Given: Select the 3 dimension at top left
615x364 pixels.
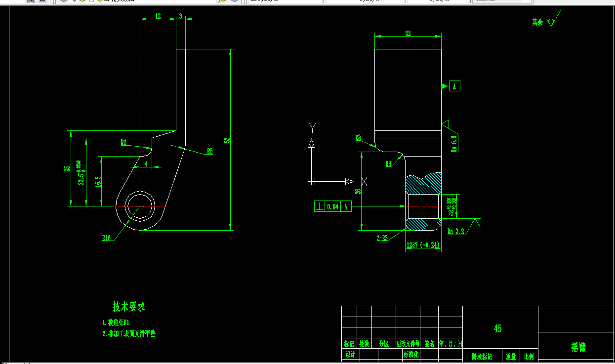Looking at the screenshot, I should 180,16.
